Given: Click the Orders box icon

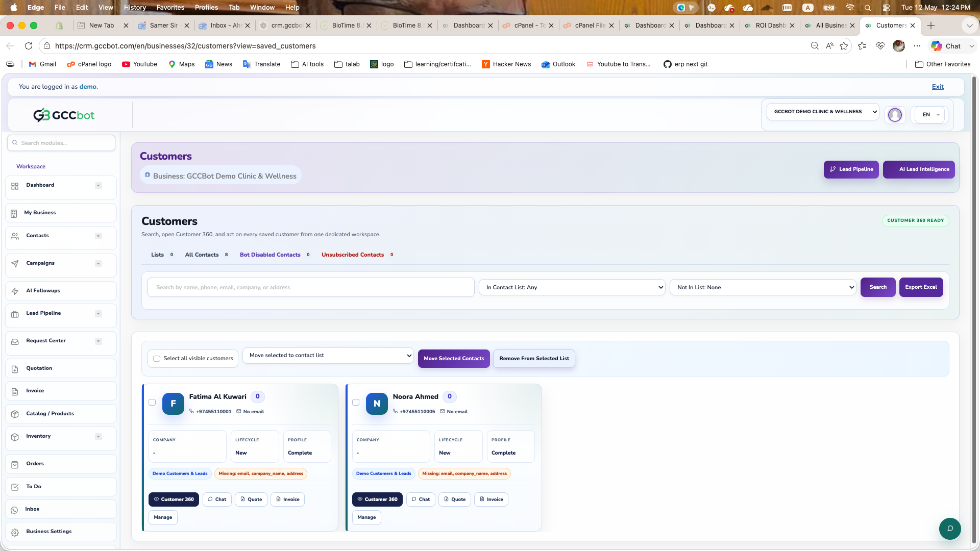Looking at the screenshot, I should [x=15, y=464].
